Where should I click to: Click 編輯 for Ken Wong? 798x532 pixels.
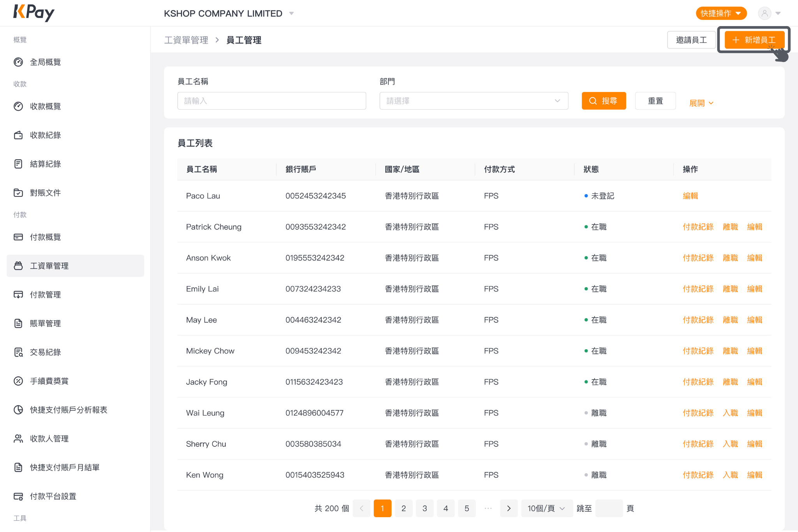pos(755,475)
